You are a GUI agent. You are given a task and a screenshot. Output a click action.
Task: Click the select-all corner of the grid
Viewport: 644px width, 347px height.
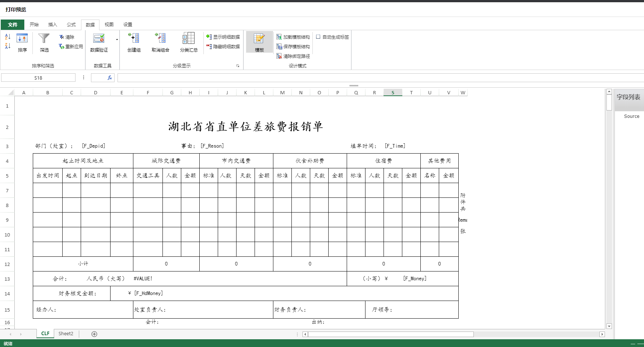point(7,92)
